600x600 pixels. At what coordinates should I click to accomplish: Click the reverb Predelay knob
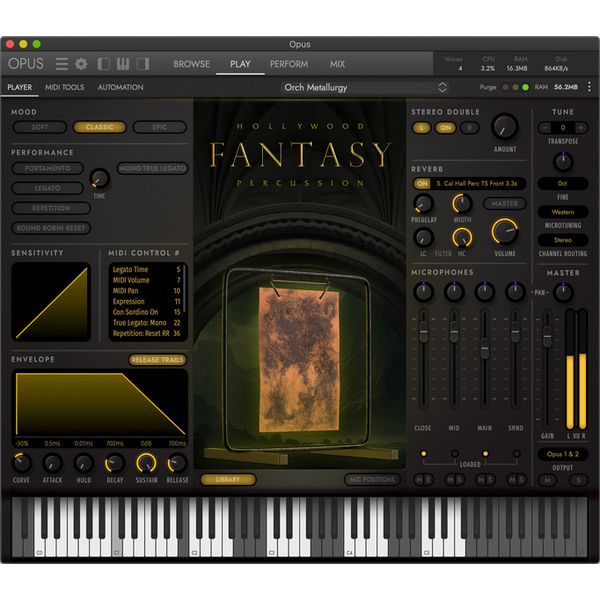click(423, 204)
